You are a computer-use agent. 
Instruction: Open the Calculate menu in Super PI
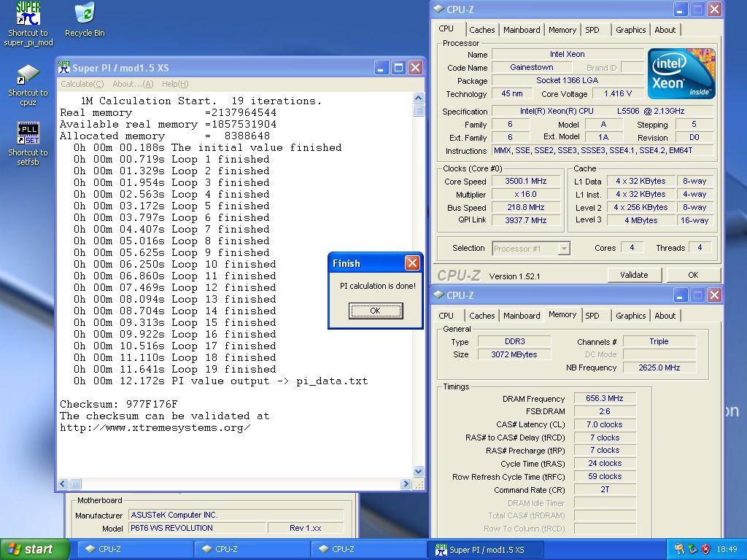pos(82,84)
